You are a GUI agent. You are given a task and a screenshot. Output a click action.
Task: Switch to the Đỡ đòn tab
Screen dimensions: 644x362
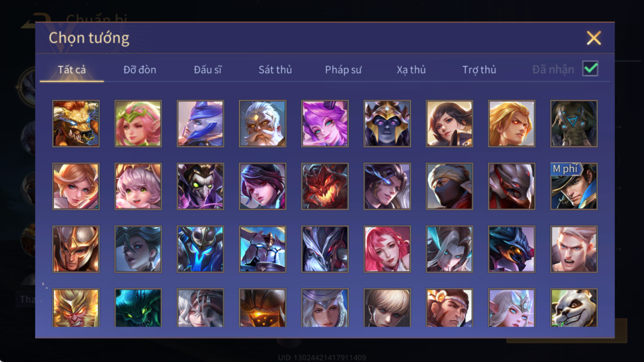click(x=140, y=70)
